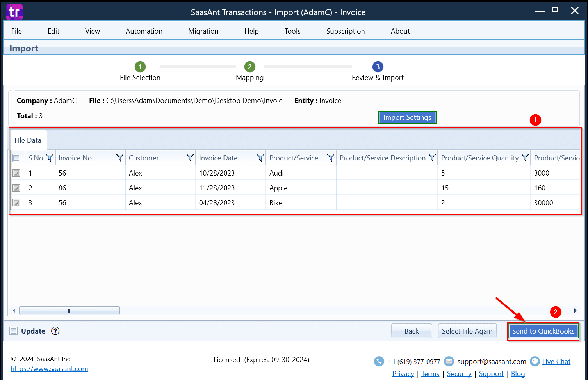Click the Live Chat bubble icon
The height and width of the screenshot is (380, 588).
click(x=535, y=361)
